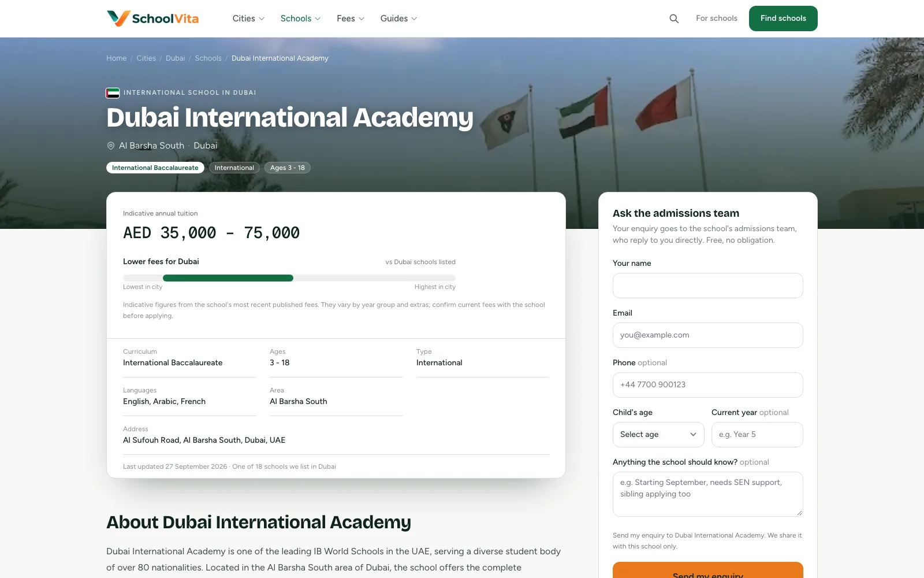Go to Dubai breadcrumb

tap(175, 58)
